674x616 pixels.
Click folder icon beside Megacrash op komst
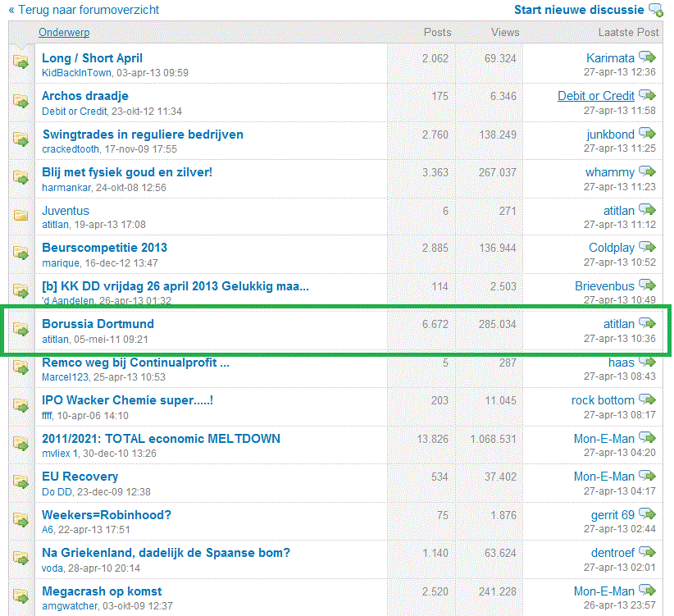20,595
